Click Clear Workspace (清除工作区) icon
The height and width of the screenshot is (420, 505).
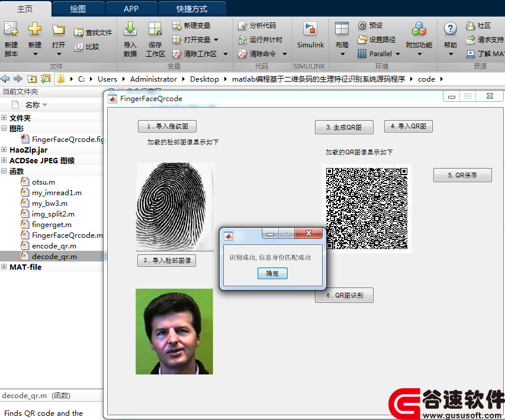coord(177,54)
